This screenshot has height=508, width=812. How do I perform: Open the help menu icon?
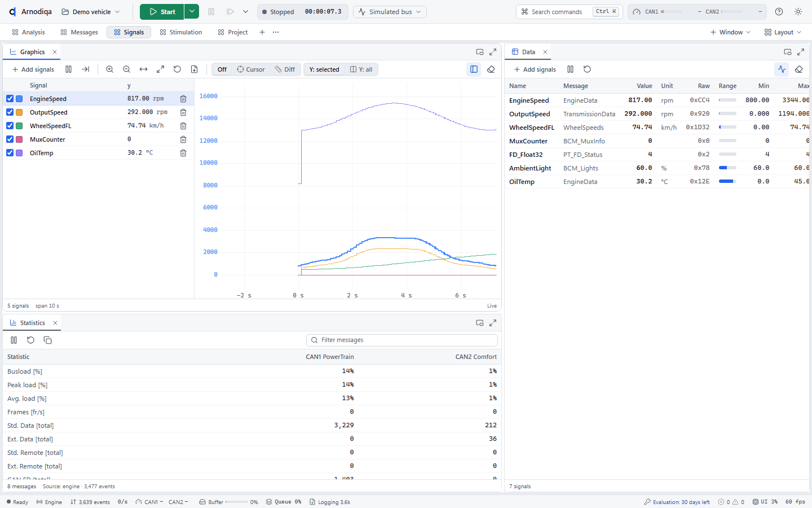tap(779, 12)
